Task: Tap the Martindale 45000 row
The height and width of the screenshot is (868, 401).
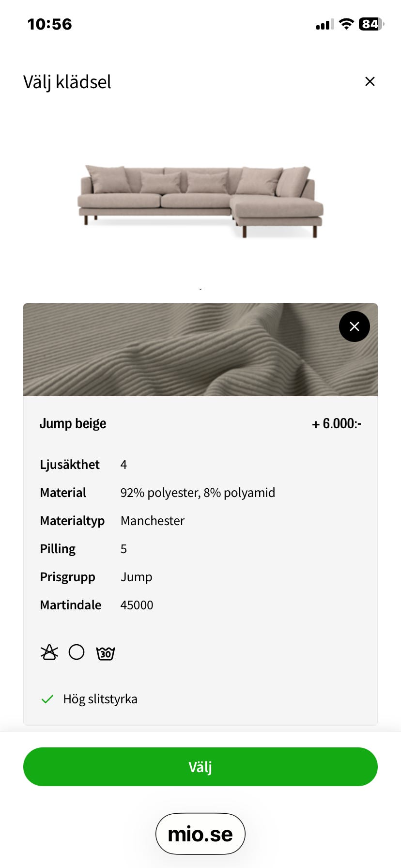Action: (x=97, y=605)
